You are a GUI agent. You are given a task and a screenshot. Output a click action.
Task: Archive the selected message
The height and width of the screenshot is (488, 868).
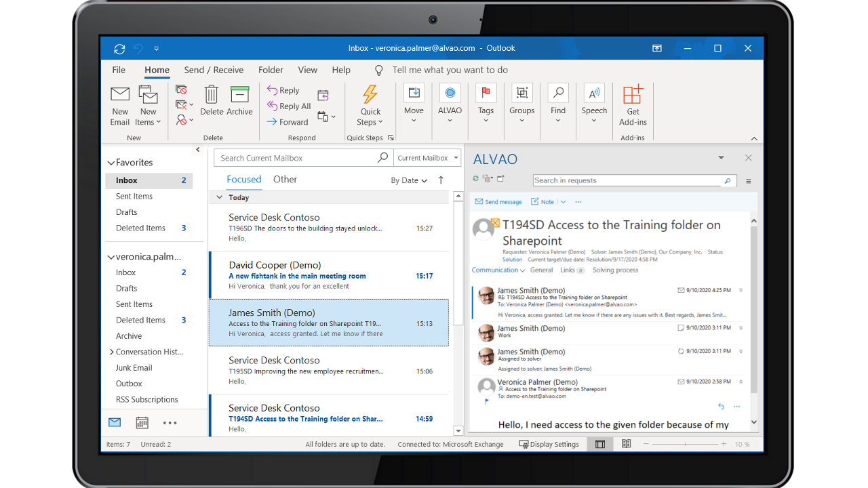point(239,101)
